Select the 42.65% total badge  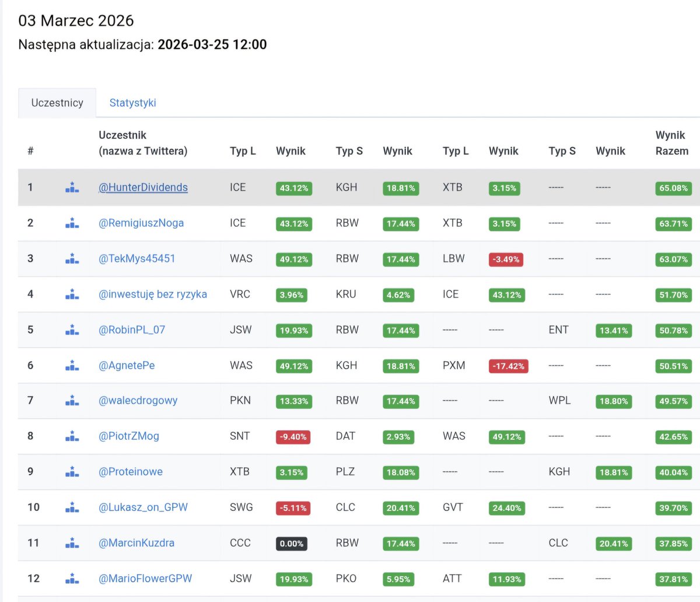point(674,436)
